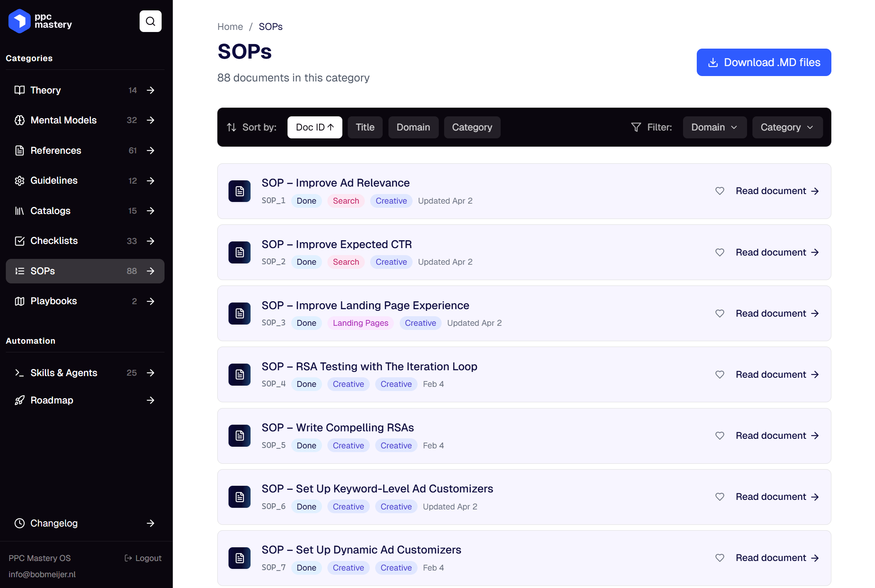Select SOPs category in sidebar
The width and height of the screenshot is (875, 588).
point(85,271)
